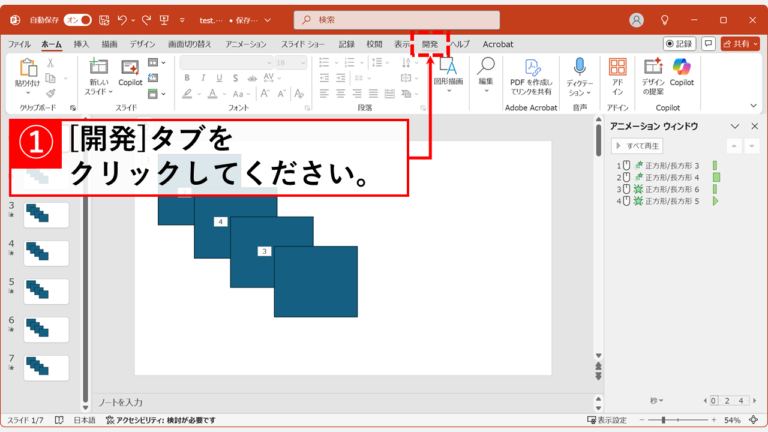The image size is (768, 432).
Task: Toggle the AutoSave switch off
Action: (77, 20)
